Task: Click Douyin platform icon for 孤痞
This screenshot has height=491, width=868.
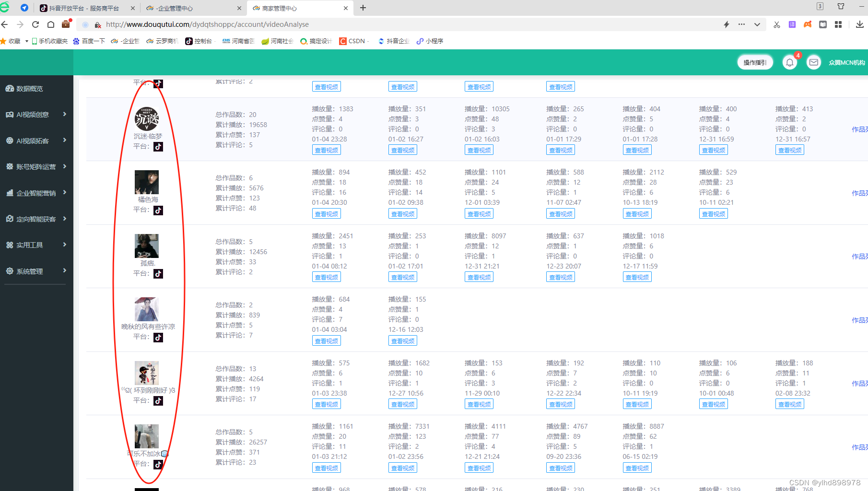Action: 158,274
